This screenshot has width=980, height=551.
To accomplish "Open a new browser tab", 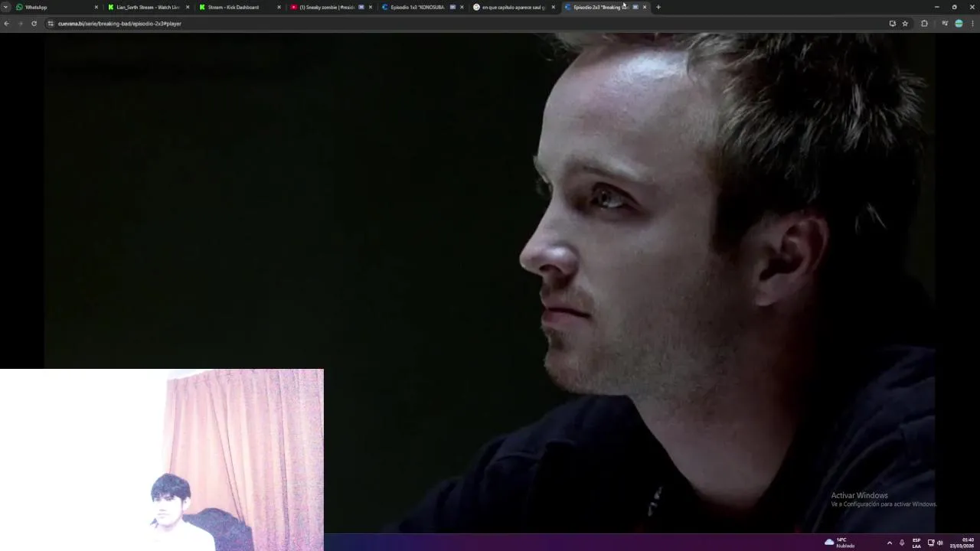I will coord(658,7).
